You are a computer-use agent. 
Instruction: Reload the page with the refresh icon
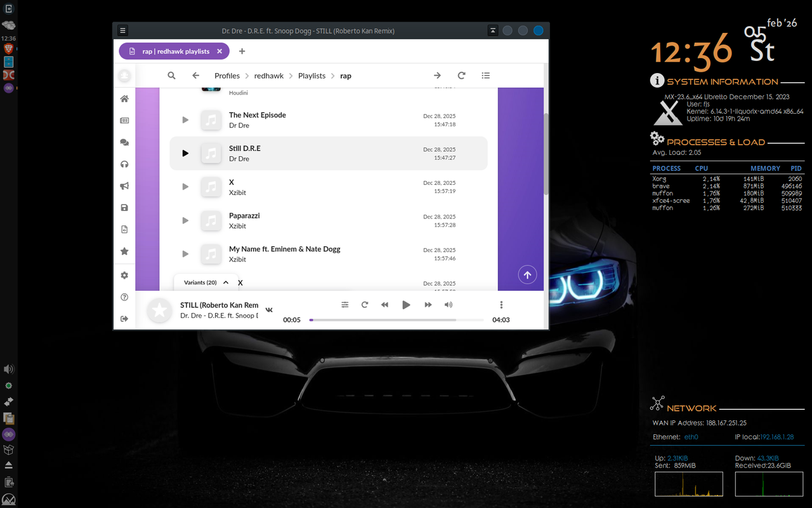pyautogui.click(x=461, y=76)
